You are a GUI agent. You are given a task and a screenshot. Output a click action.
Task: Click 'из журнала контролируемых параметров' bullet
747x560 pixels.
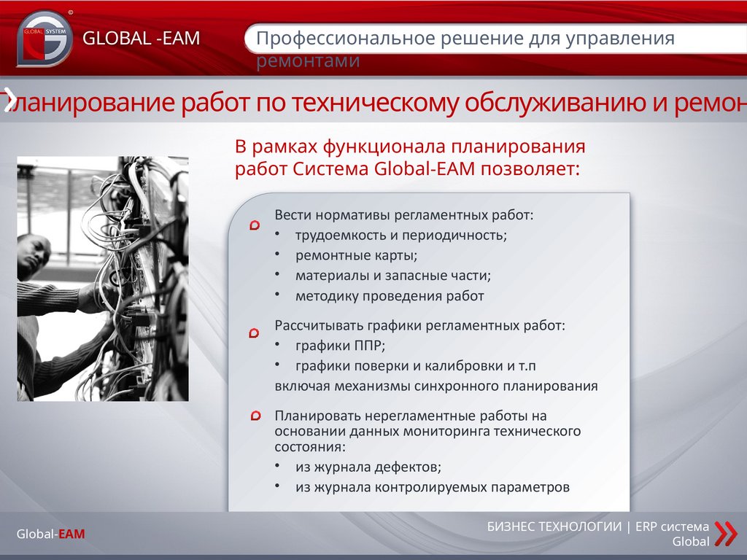[x=433, y=487]
